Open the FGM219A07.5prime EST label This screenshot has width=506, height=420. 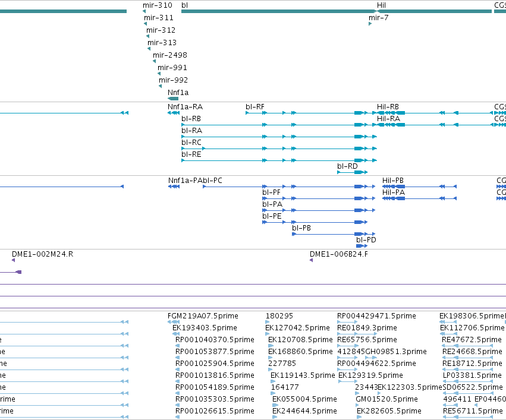tap(203, 316)
